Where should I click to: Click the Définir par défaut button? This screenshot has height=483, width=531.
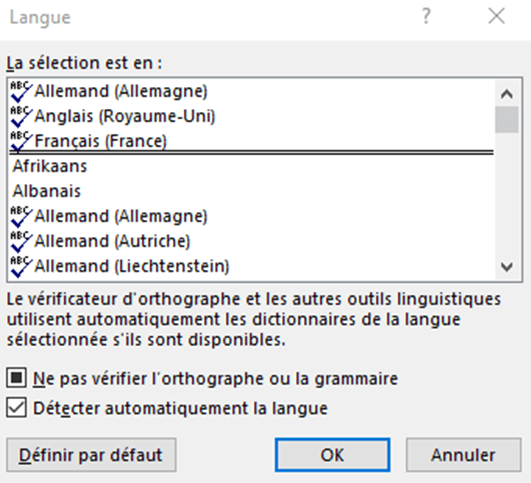(x=91, y=455)
